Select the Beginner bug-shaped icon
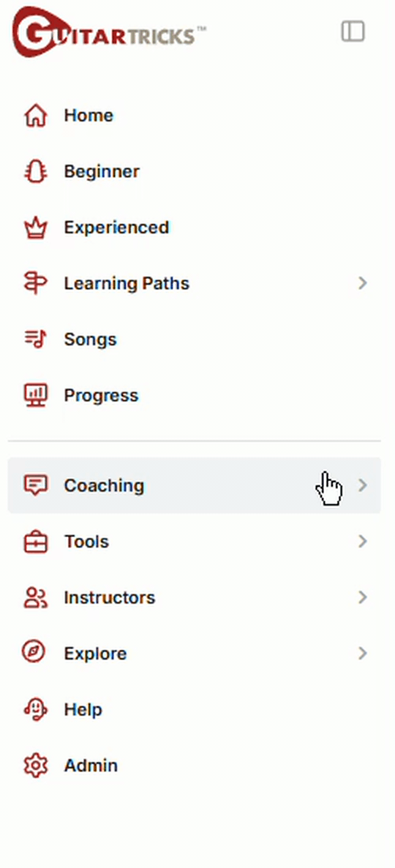The width and height of the screenshot is (395, 868). click(x=35, y=171)
